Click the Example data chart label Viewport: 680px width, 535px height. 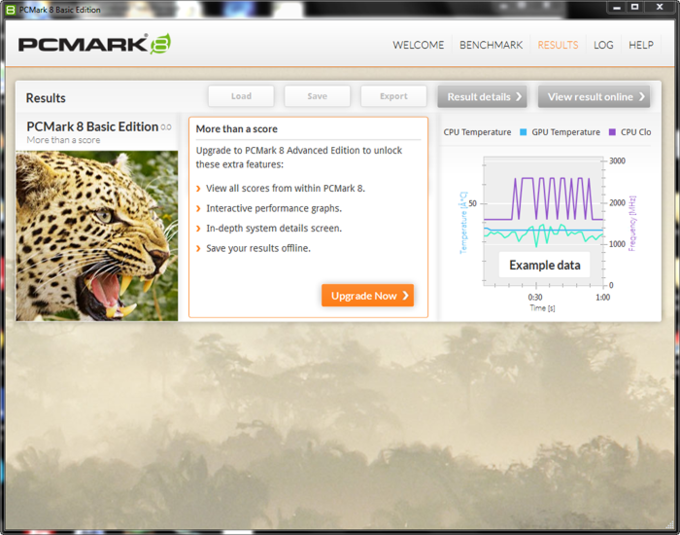click(545, 265)
